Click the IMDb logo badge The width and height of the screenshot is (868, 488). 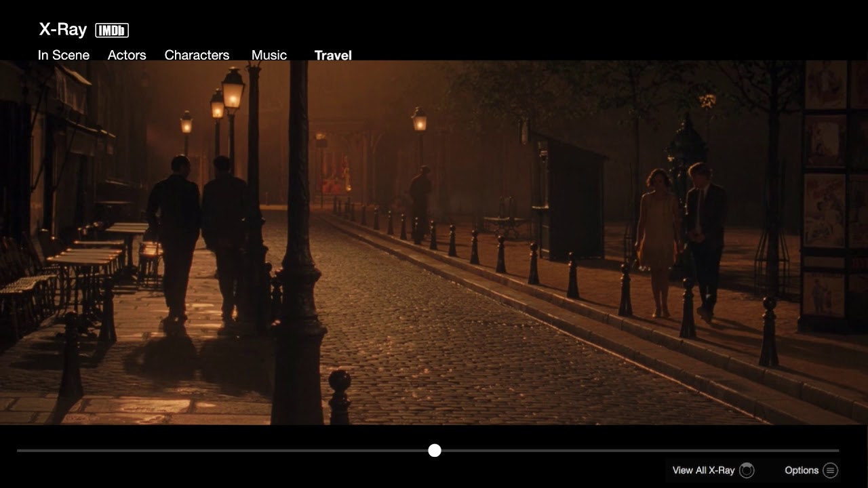point(112,30)
